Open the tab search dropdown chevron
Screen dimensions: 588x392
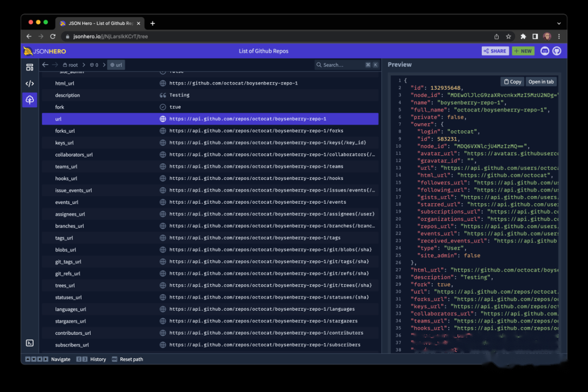[x=559, y=23]
